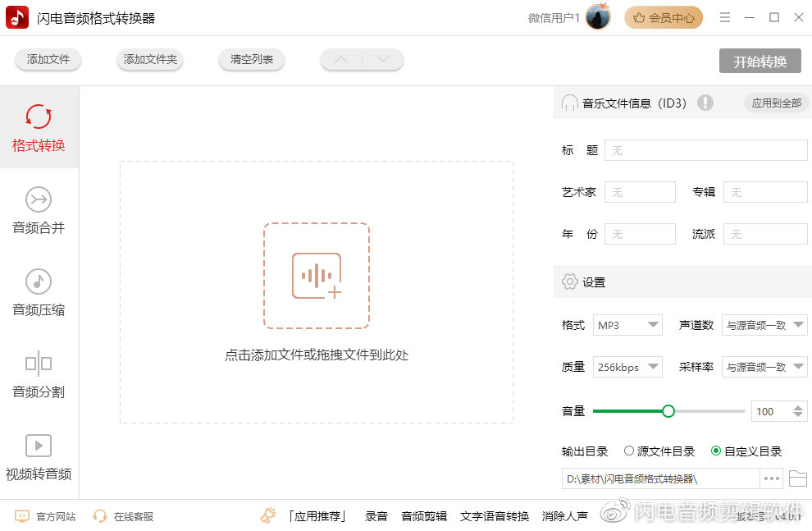Click the 在线客服 headset icon
The image size is (812, 531).
[98, 516]
